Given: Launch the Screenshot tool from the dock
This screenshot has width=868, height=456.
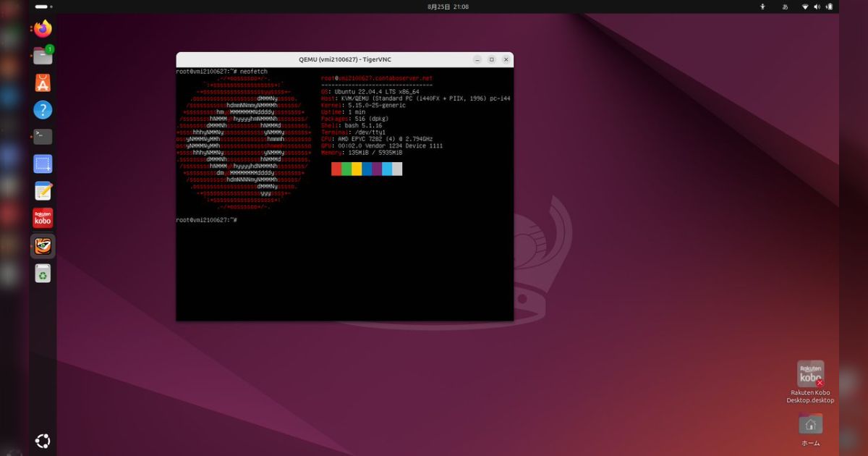Looking at the screenshot, I should point(42,164).
